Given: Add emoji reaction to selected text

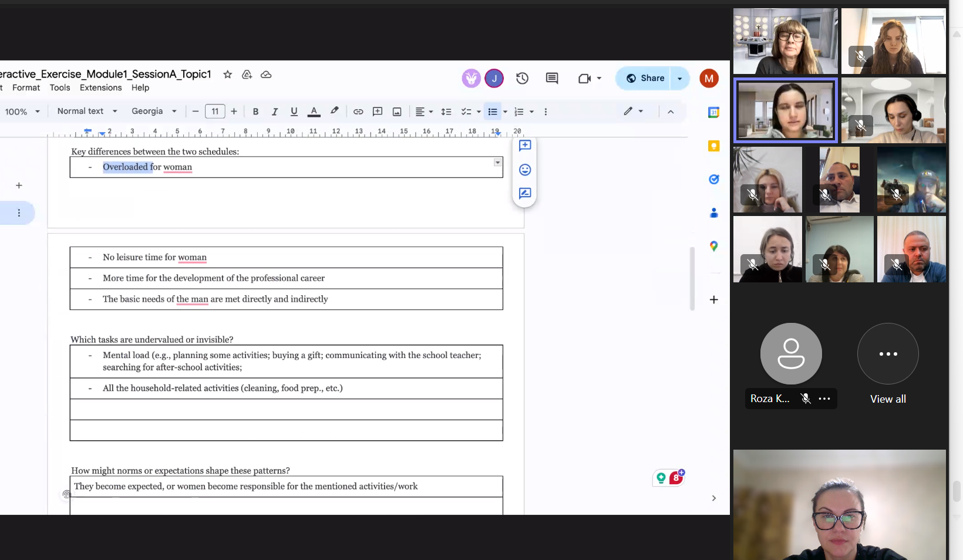Looking at the screenshot, I should point(525,170).
